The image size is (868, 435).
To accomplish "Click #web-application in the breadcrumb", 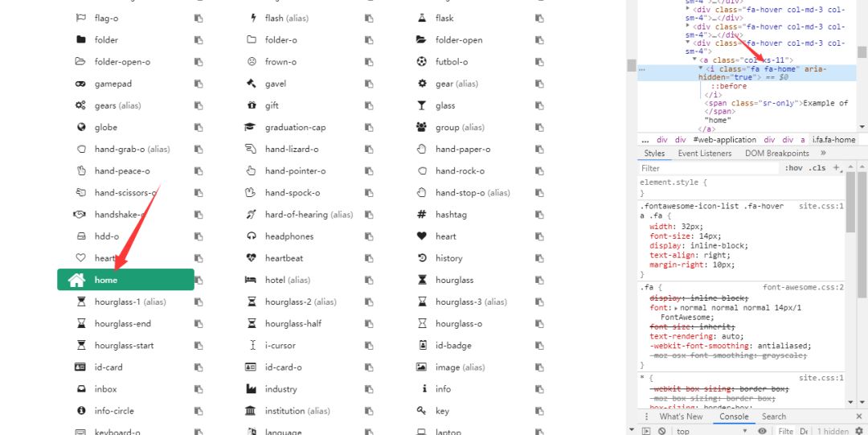I will point(725,140).
